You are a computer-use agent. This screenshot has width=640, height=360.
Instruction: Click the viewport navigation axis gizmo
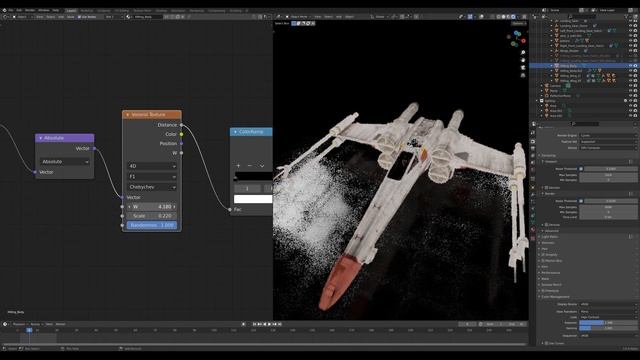pyautogui.click(x=516, y=38)
